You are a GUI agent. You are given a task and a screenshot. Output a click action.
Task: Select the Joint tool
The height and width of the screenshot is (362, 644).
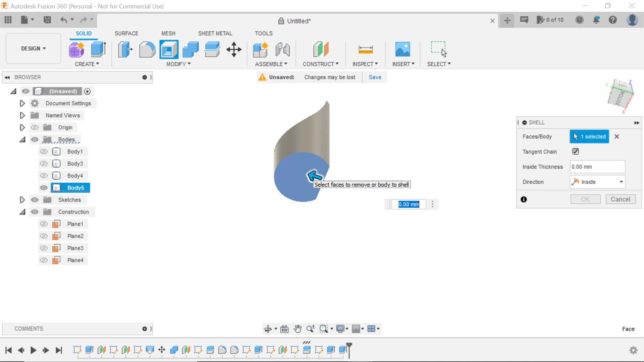(x=282, y=49)
